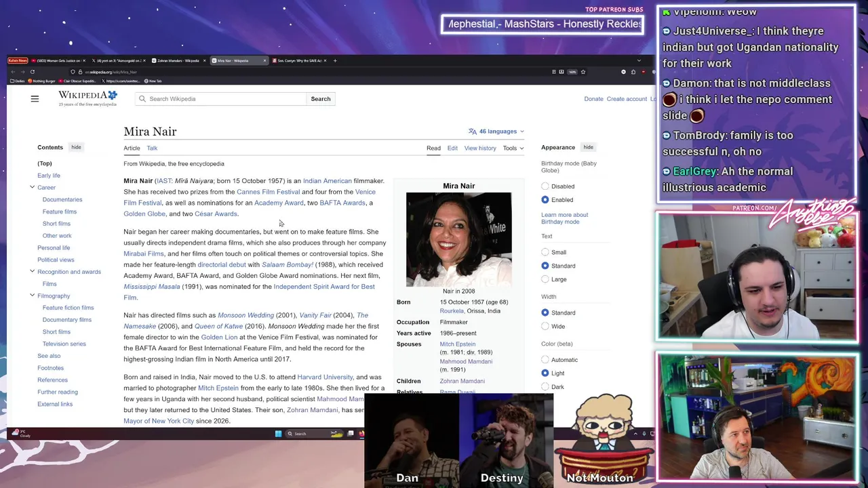Go to Television series in contents sidebar
The image size is (868, 488).
pos(64,344)
